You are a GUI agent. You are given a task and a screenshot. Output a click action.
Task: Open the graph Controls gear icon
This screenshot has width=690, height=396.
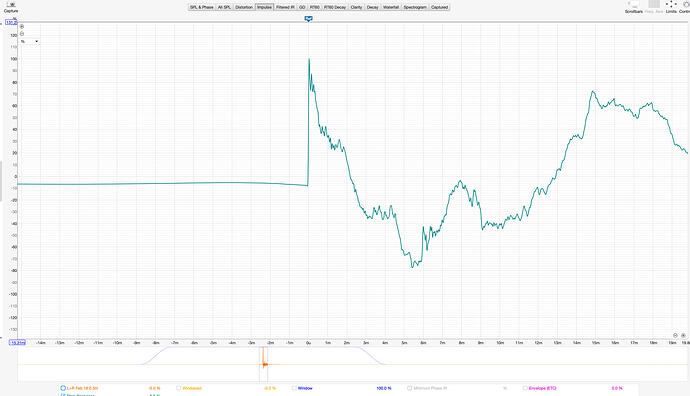coord(685,7)
